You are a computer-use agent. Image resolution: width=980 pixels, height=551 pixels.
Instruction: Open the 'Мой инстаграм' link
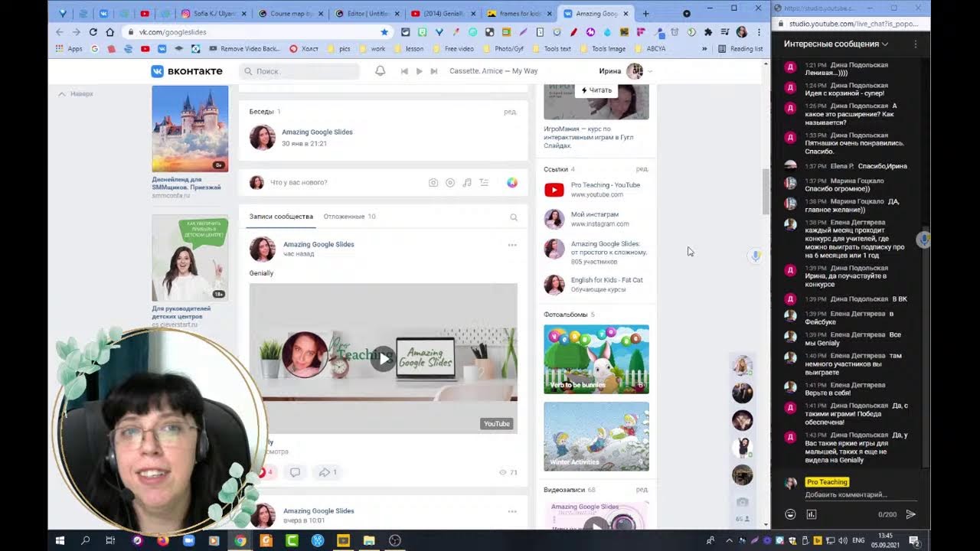pyautogui.click(x=595, y=215)
